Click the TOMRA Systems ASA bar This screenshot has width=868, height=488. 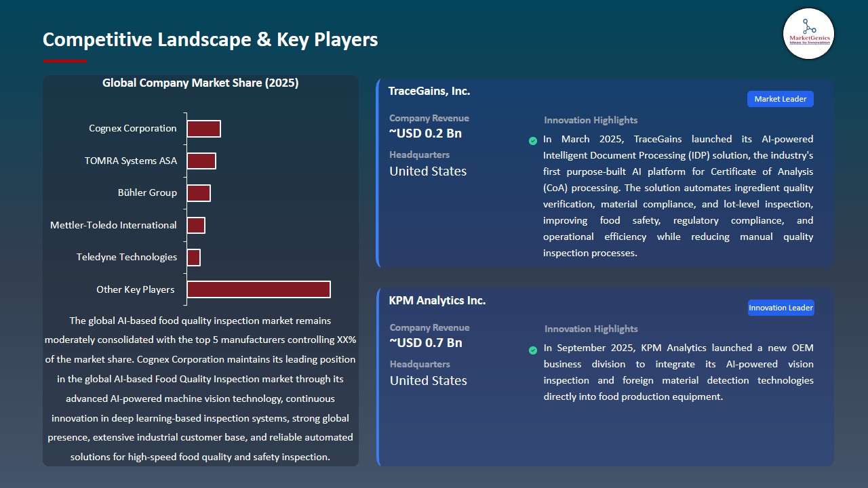(x=201, y=161)
